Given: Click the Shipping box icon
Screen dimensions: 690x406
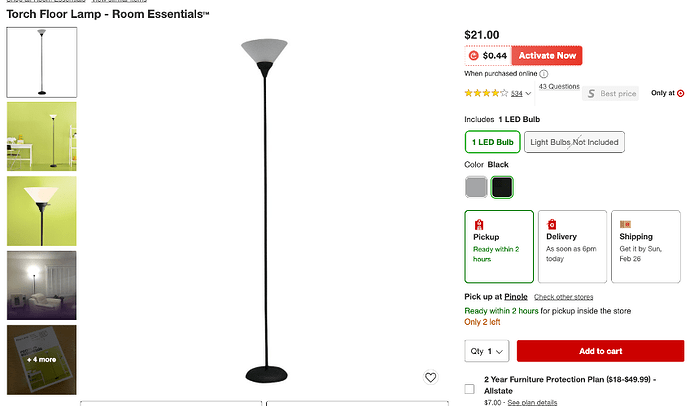Looking at the screenshot, I should coord(625,224).
